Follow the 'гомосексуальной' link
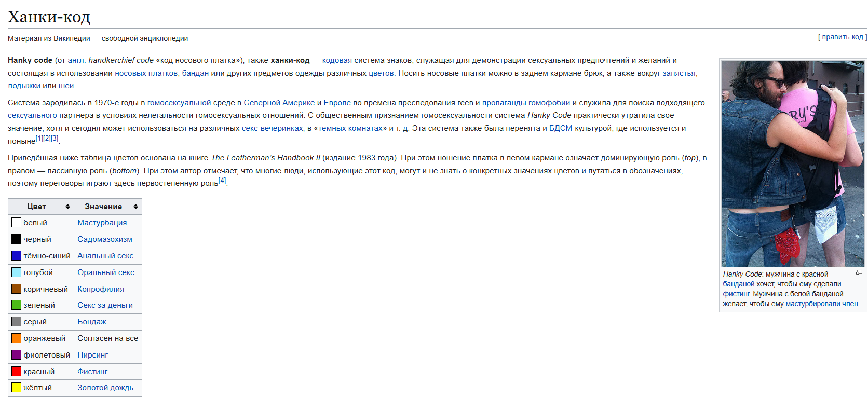This screenshot has height=410, width=868. tap(179, 103)
